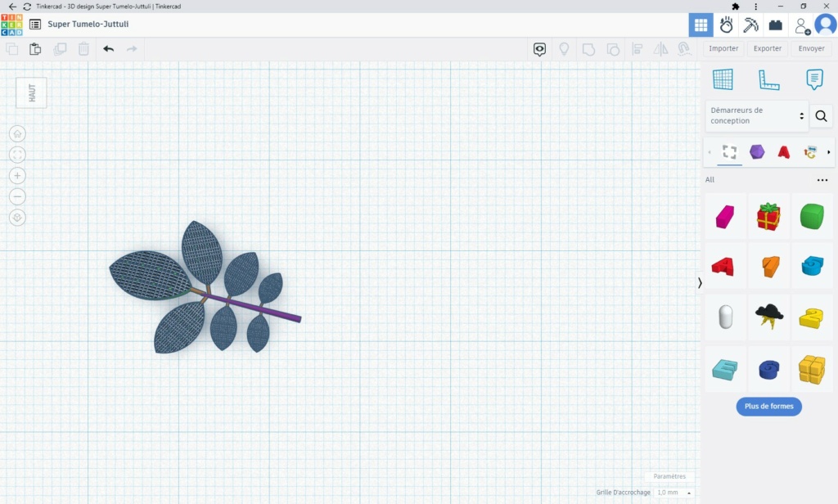Pick the white capsule starter

[725, 317]
